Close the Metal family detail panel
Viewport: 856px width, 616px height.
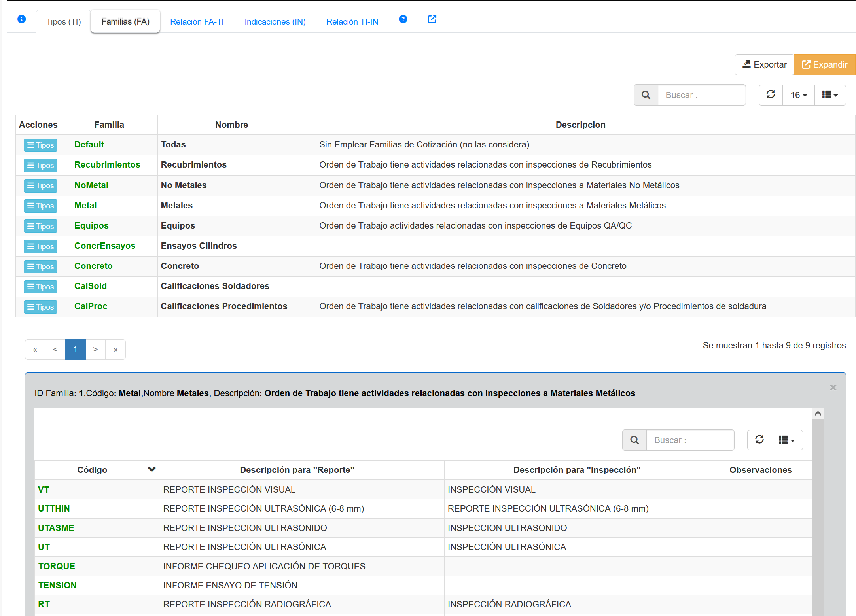(x=833, y=387)
